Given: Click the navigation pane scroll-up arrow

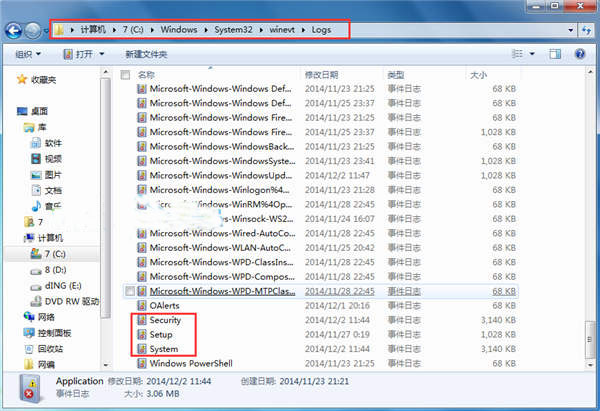Looking at the screenshot, I should [106, 72].
